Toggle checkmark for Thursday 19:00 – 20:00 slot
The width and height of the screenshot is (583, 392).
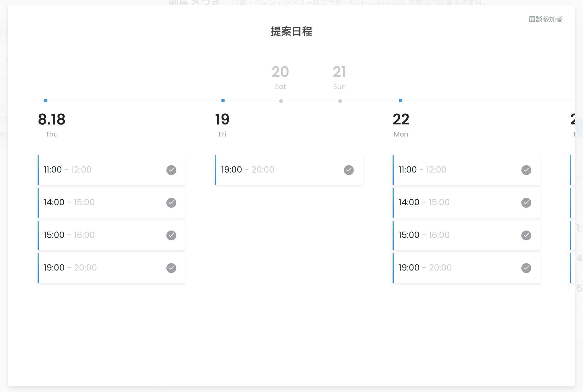tap(171, 268)
